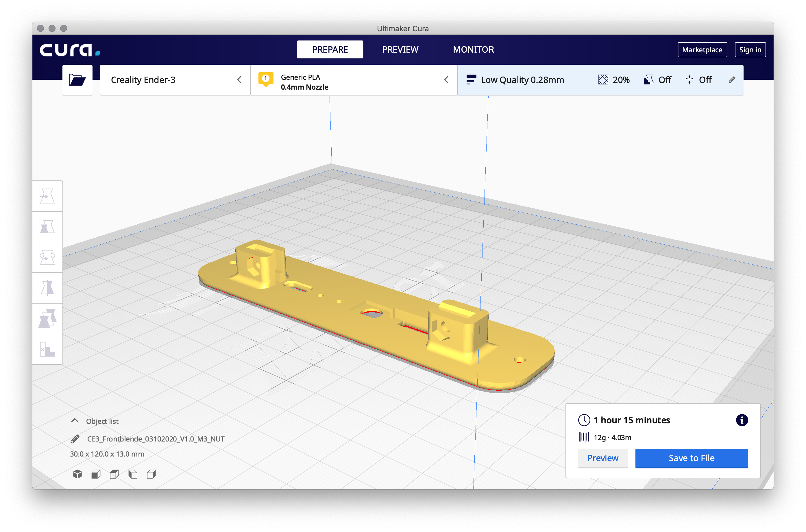This screenshot has height=532, width=806.
Task: Click the layer height profile icon
Action: pyautogui.click(x=471, y=80)
